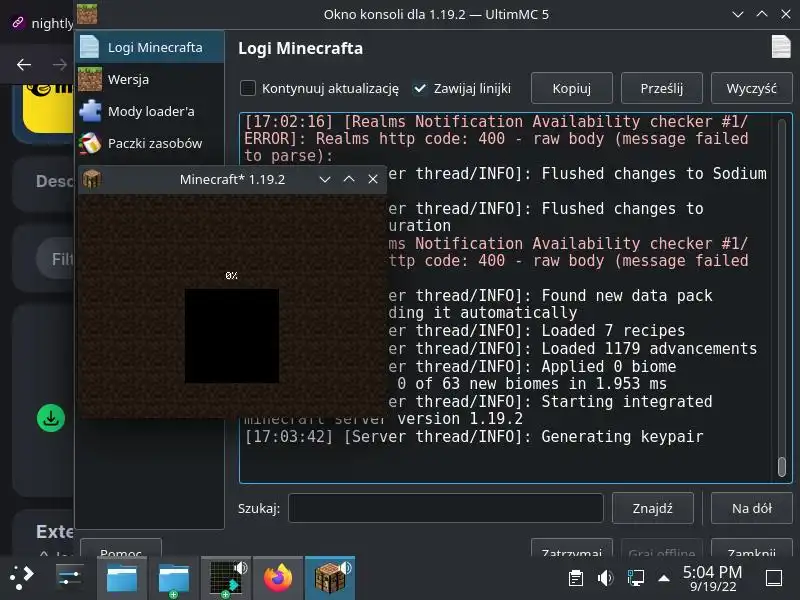Open the UltimMC launcher grid taskbar icon

tap(226, 579)
